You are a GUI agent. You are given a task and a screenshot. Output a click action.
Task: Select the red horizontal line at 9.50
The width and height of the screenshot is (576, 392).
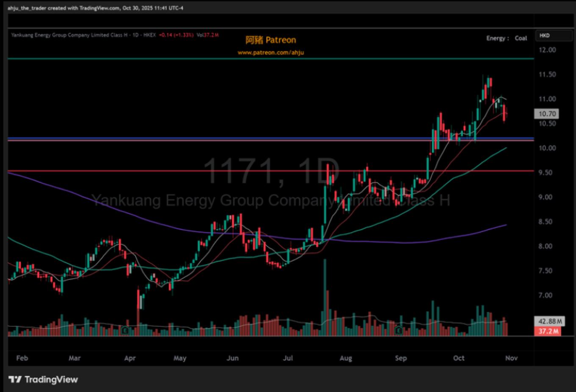[x=127, y=171]
